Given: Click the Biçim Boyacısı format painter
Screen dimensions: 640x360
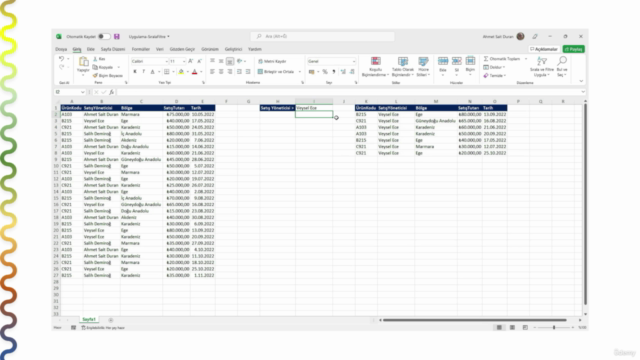Looking at the screenshot, I should click(x=108, y=76).
